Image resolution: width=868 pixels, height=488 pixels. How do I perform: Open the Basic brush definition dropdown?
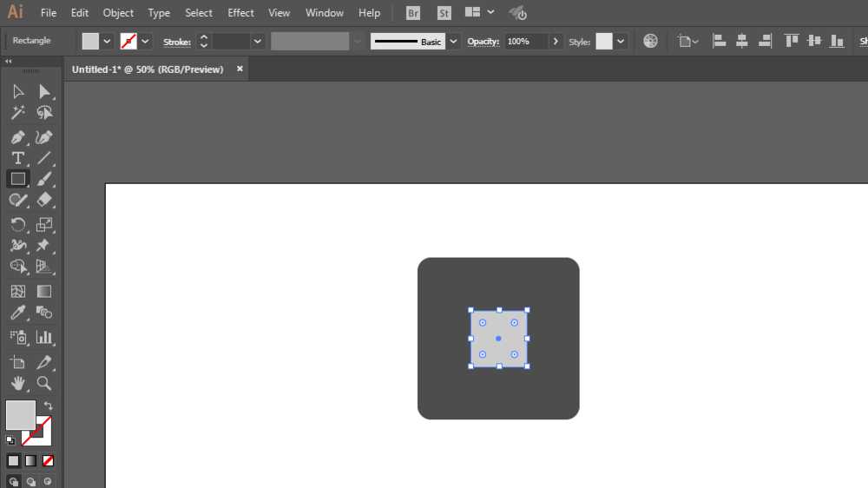(x=453, y=41)
